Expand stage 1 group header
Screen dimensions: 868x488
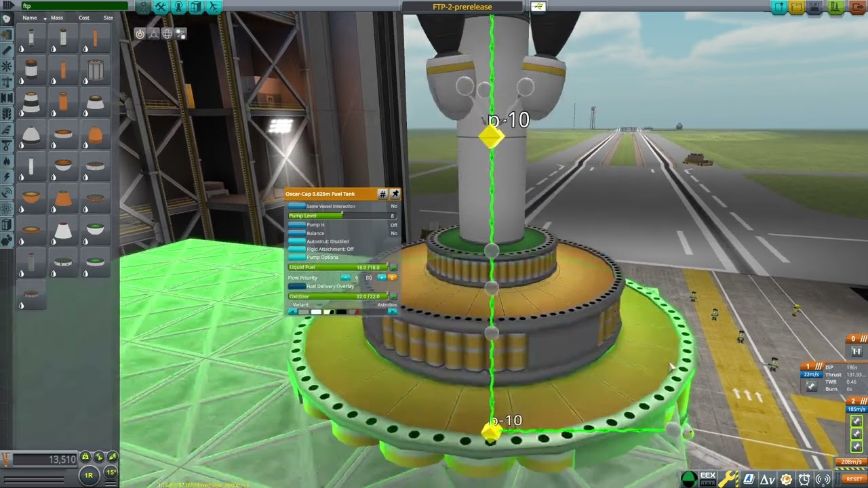(812, 367)
